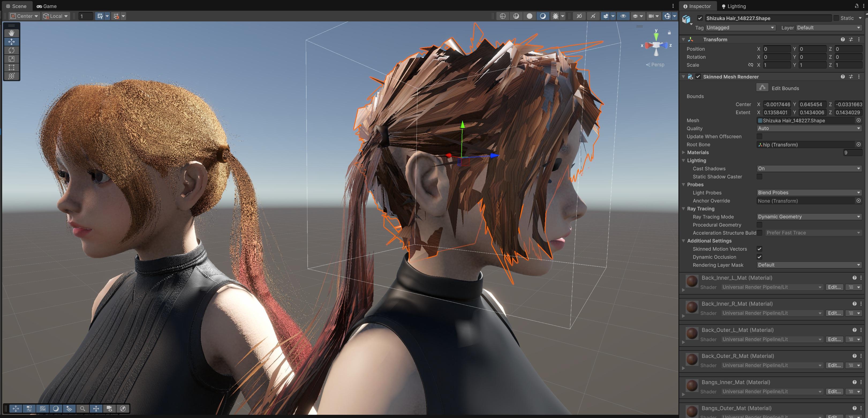Expand the Materials array section
The height and width of the screenshot is (418, 868).
[684, 152]
